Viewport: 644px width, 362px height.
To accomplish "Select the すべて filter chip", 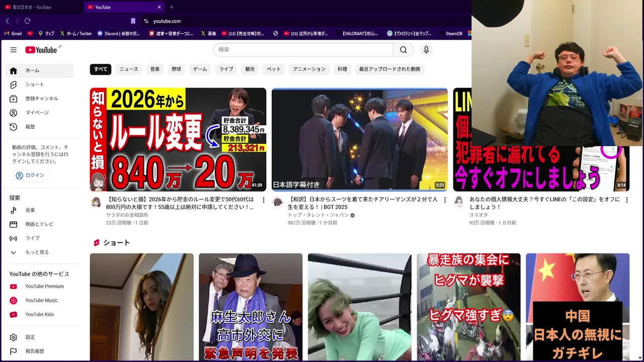I will point(101,69).
